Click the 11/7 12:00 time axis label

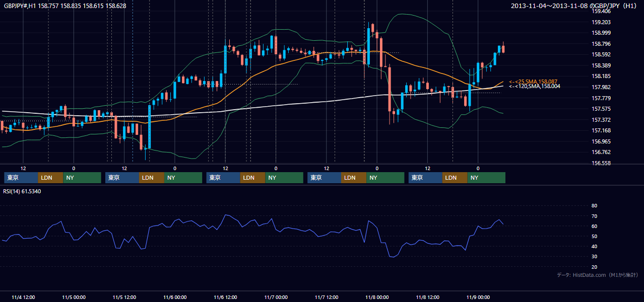click(326, 297)
